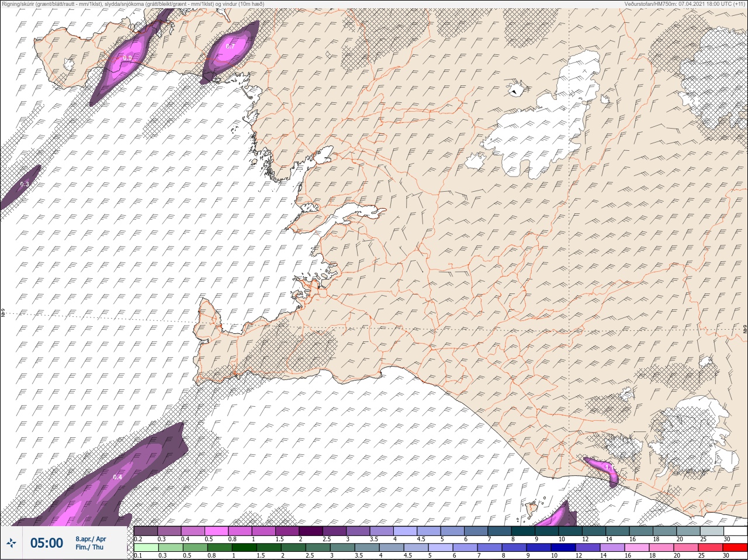Click the 0.9 precipitation value label
748x560 pixels.
(127, 58)
